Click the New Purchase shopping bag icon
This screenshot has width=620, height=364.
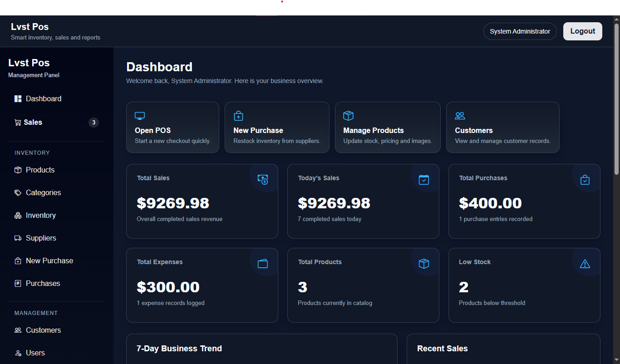(x=238, y=115)
